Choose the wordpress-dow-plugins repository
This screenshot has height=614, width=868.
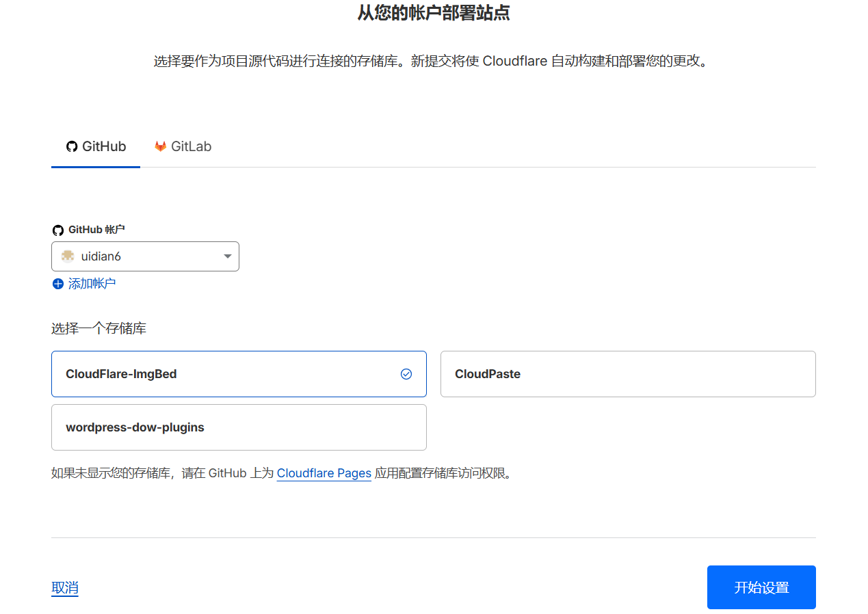click(x=238, y=427)
